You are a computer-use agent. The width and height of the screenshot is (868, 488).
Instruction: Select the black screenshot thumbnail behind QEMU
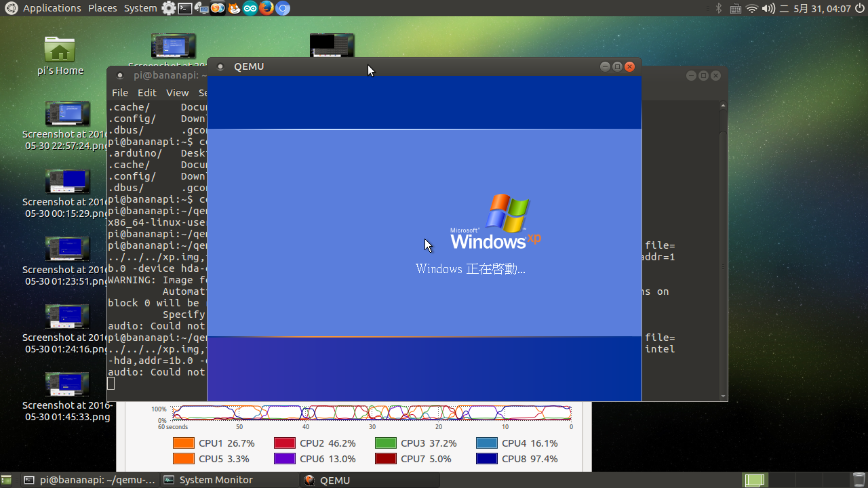click(x=332, y=45)
